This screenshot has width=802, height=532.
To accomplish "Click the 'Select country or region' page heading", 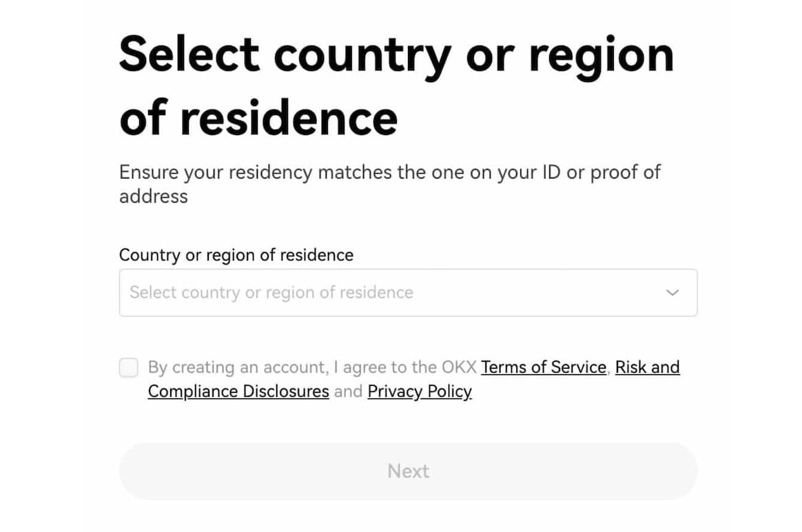I will [x=396, y=55].
